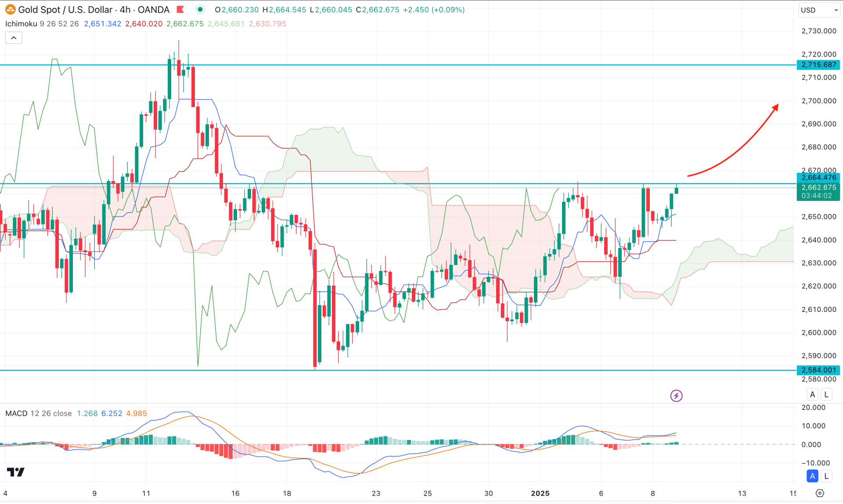Select the MACD 12 26 close legend
The height and width of the screenshot is (504, 843).
(39, 413)
